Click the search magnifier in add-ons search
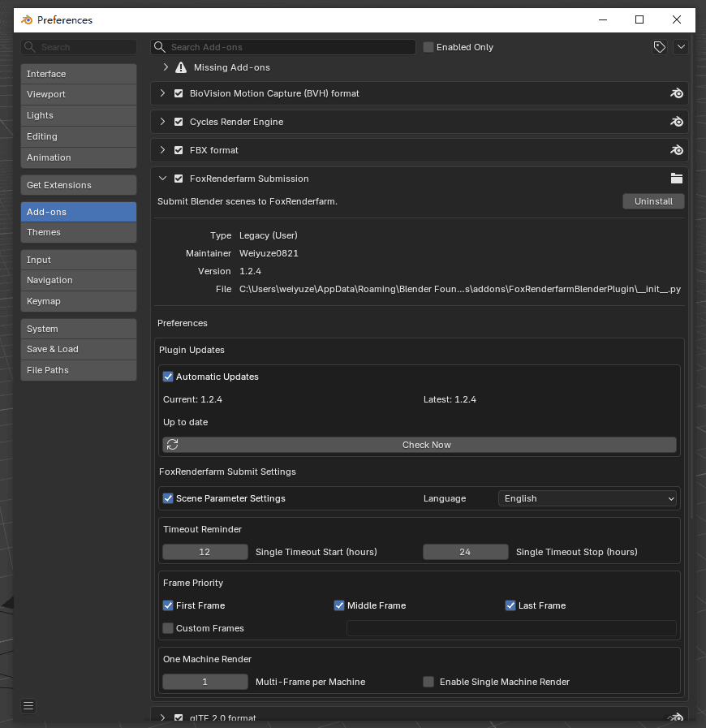Viewport: 706px width, 728px height. (x=160, y=47)
